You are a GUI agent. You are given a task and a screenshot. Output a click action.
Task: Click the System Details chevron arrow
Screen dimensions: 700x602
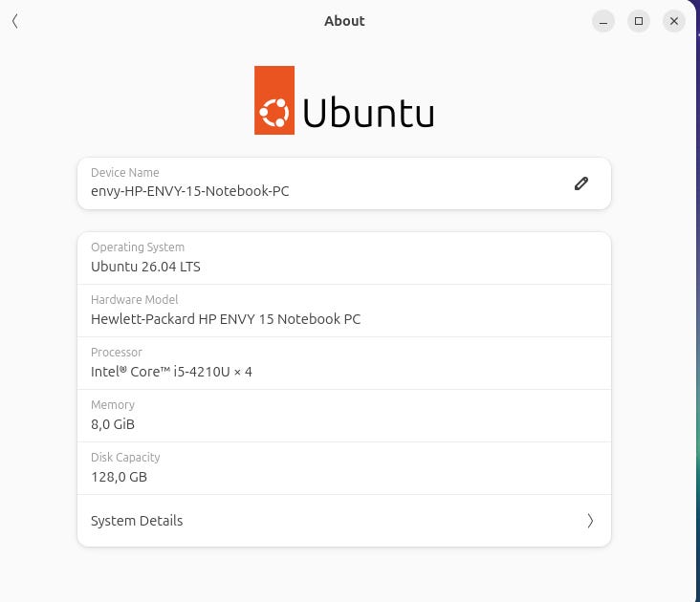click(590, 521)
